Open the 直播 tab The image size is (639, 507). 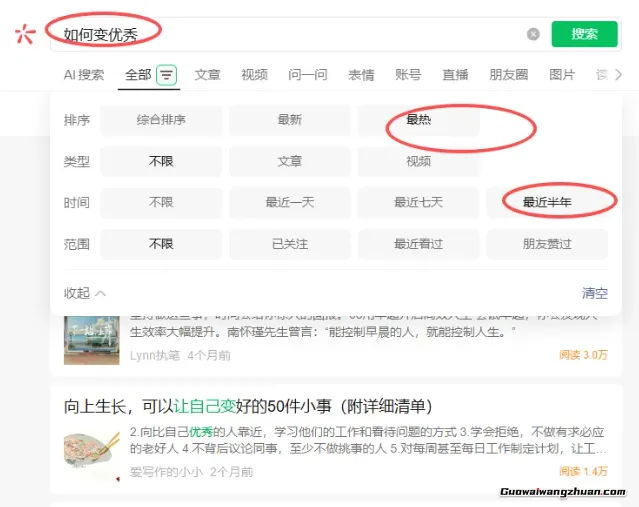(455, 75)
